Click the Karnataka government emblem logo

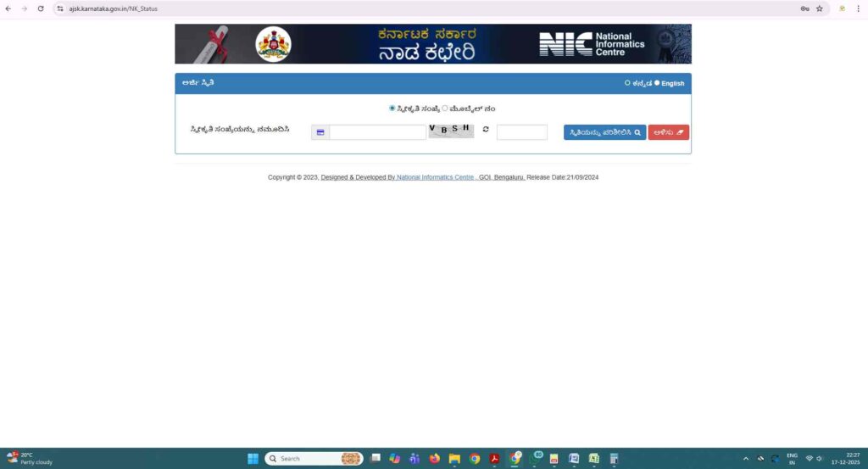[x=274, y=44]
